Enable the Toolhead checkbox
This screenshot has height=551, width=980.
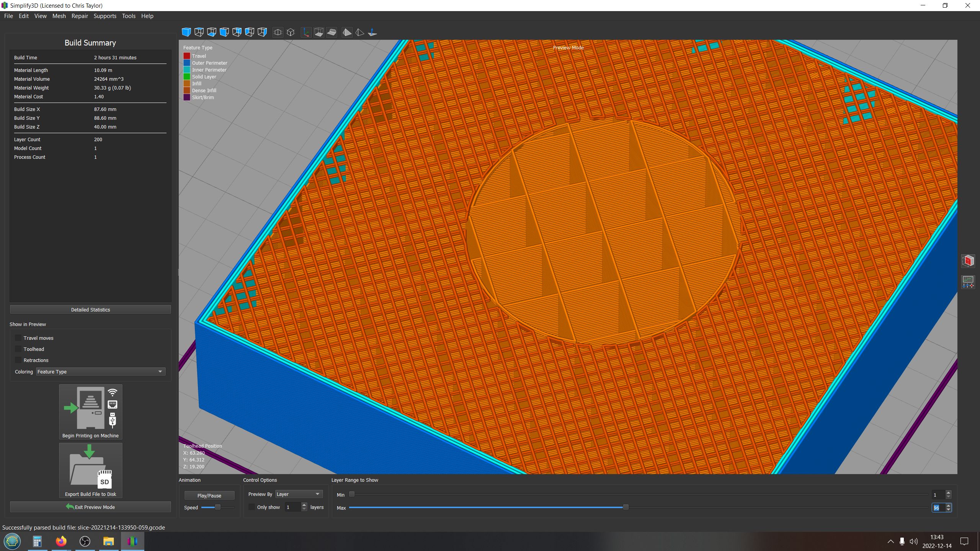(18, 349)
